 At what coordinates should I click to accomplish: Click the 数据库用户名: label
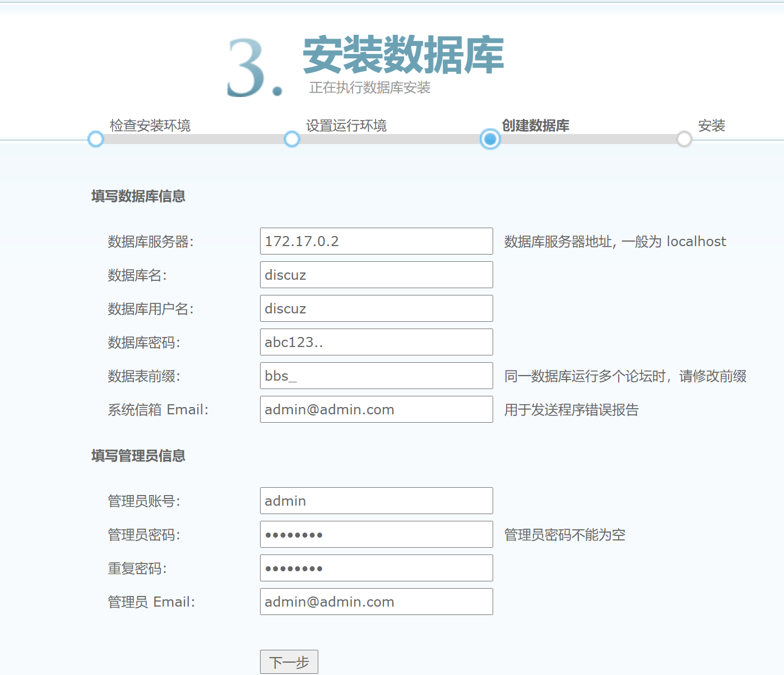[151, 309]
